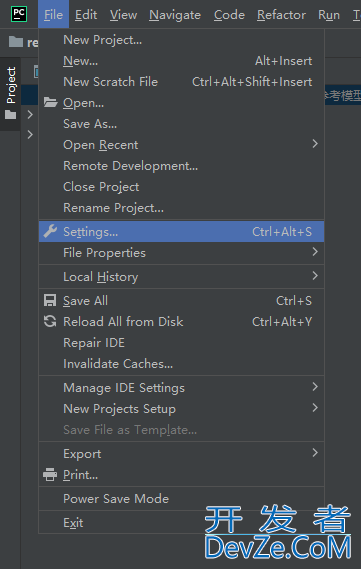Screen dimensions: 361x569
Task: Open the Navigate menu
Action: [x=175, y=15]
